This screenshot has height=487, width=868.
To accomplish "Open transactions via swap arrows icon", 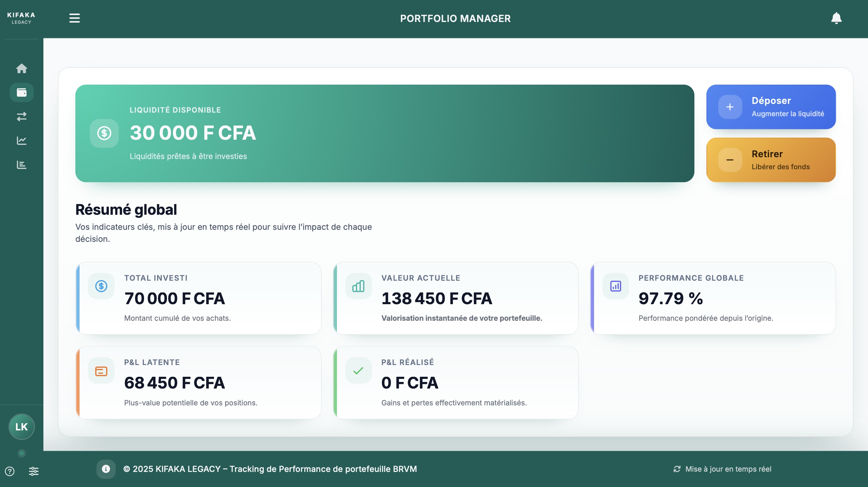I will pyautogui.click(x=22, y=117).
